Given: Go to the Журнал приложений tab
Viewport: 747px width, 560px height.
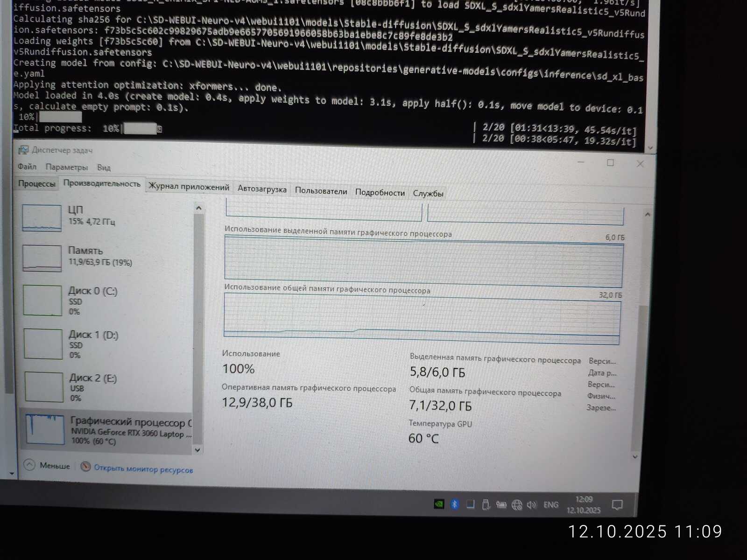Looking at the screenshot, I should click(x=189, y=187).
